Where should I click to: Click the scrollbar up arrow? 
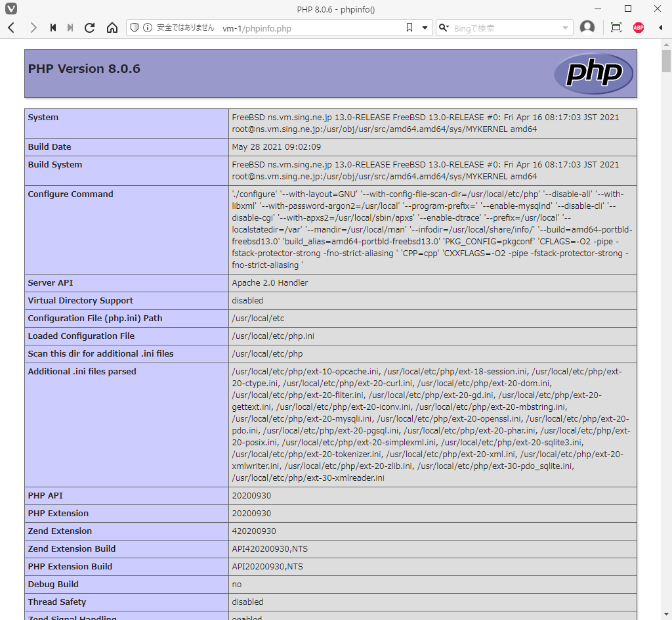(x=666, y=44)
